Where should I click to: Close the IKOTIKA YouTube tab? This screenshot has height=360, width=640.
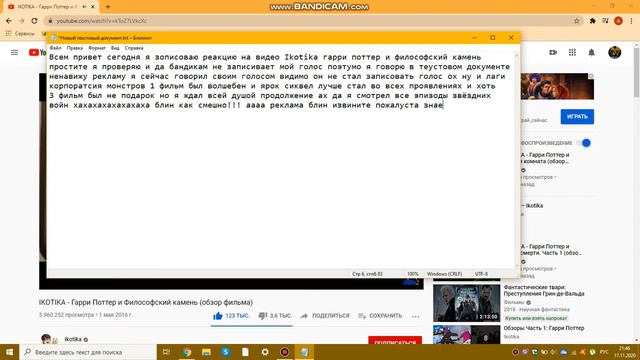click(93, 7)
